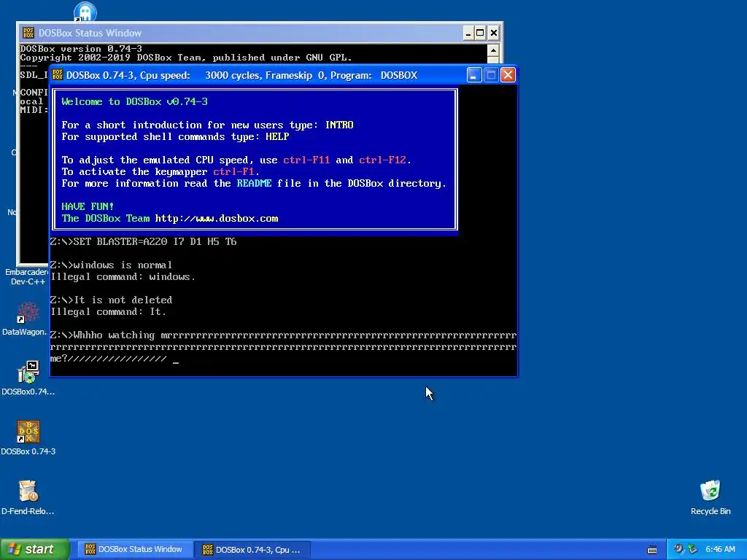Click the ctrl-F11 text
The height and width of the screenshot is (560, 747).
[306, 160]
